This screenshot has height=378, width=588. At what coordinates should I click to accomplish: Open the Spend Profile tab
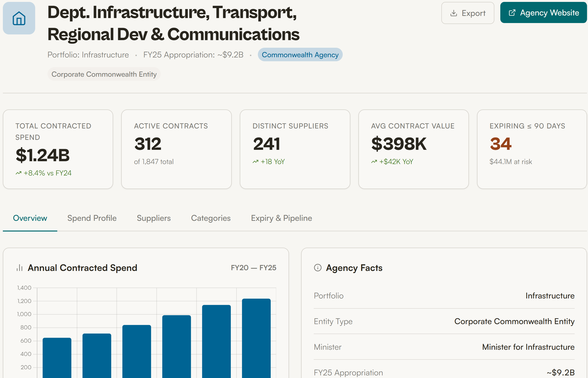[x=92, y=218]
